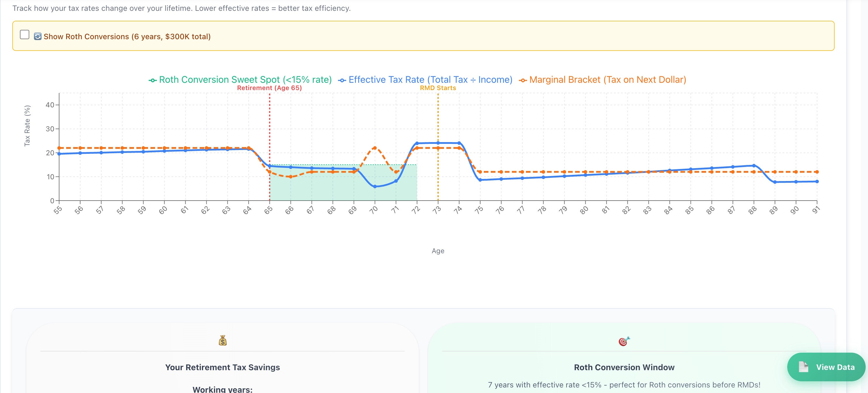Click the x-axis label 91
The width and height of the screenshot is (868, 393).
tap(816, 210)
